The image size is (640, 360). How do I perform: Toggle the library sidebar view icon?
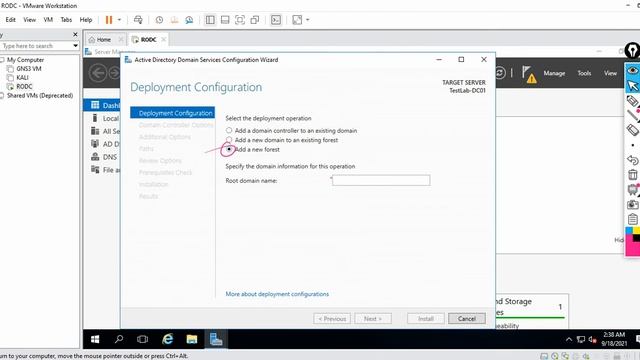[210, 20]
